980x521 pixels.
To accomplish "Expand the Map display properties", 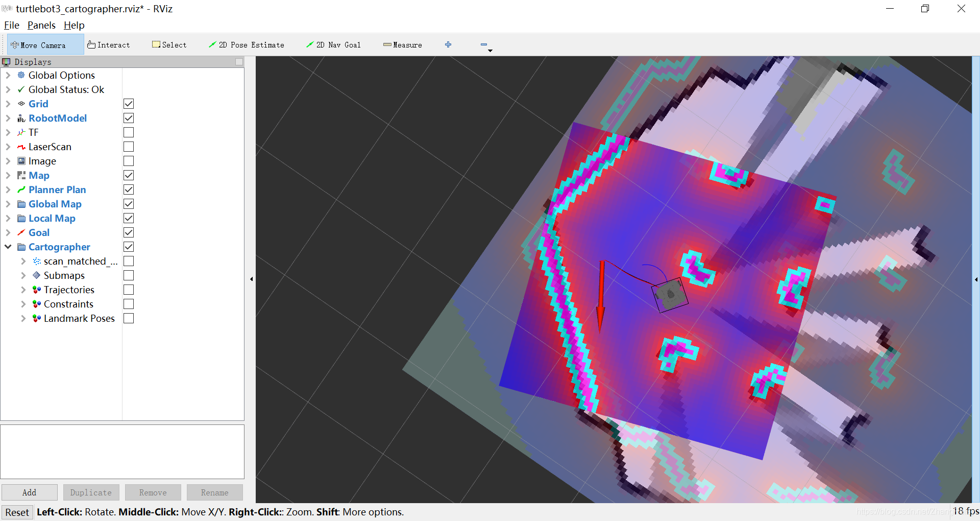I will [x=8, y=175].
